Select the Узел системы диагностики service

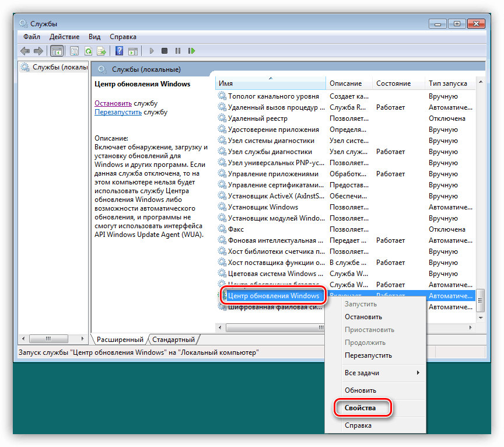point(345,141)
